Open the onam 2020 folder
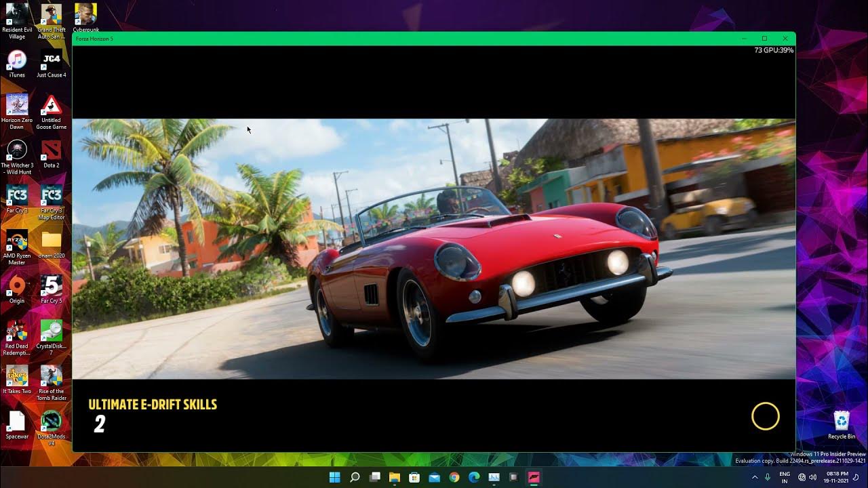Screen dimensions: 868x488 (x=52, y=244)
